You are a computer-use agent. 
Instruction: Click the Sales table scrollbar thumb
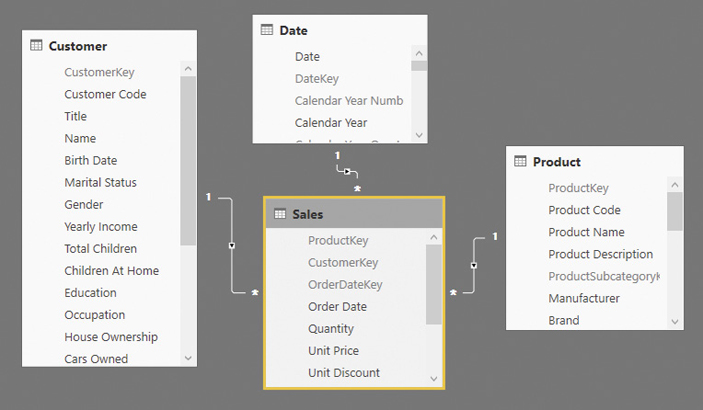click(x=434, y=284)
